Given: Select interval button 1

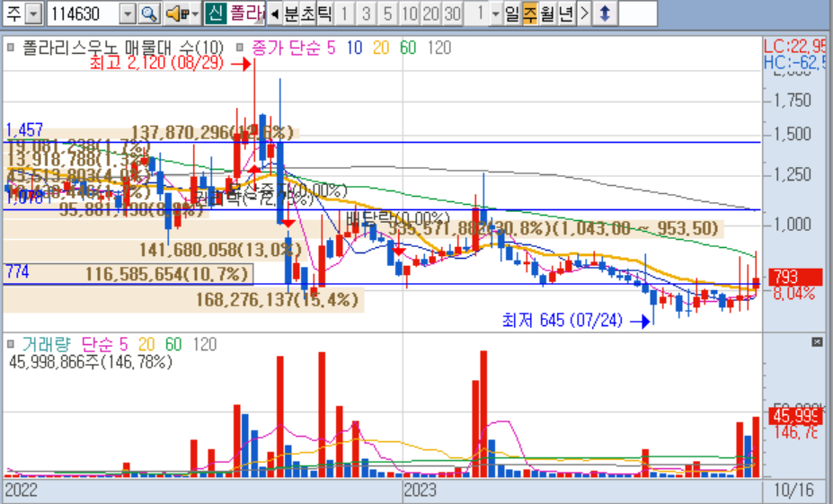Looking at the screenshot, I should tap(345, 13).
